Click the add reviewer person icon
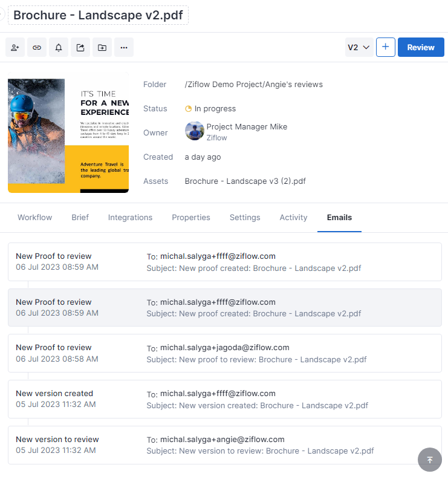The width and height of the screenshot is (448, 482). click(x=15, y=47)
